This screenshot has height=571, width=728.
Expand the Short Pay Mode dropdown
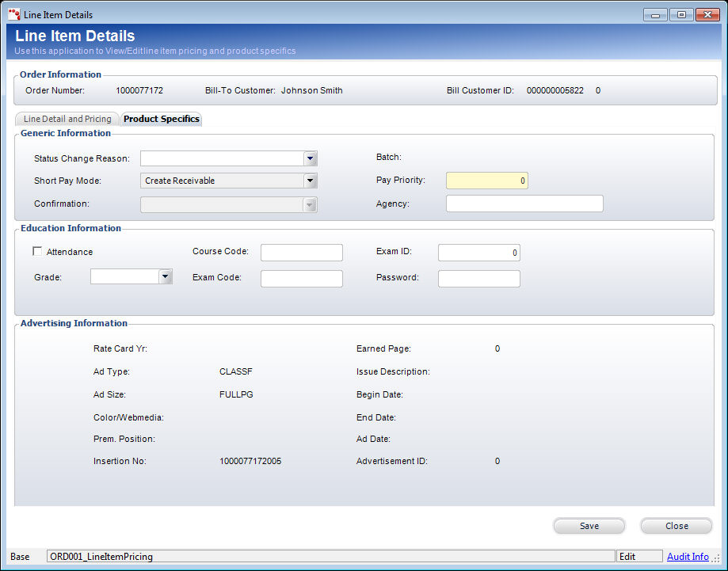coord(311,181)
